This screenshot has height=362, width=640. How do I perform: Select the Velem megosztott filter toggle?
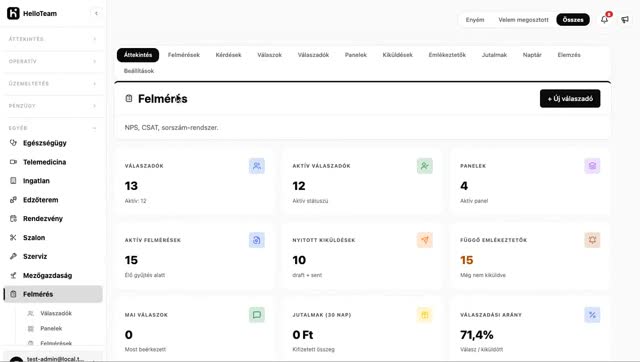coord(523,20)
